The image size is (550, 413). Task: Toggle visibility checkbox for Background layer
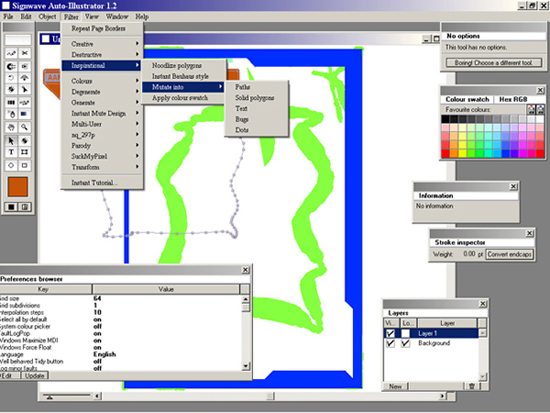tap(390, 343)
